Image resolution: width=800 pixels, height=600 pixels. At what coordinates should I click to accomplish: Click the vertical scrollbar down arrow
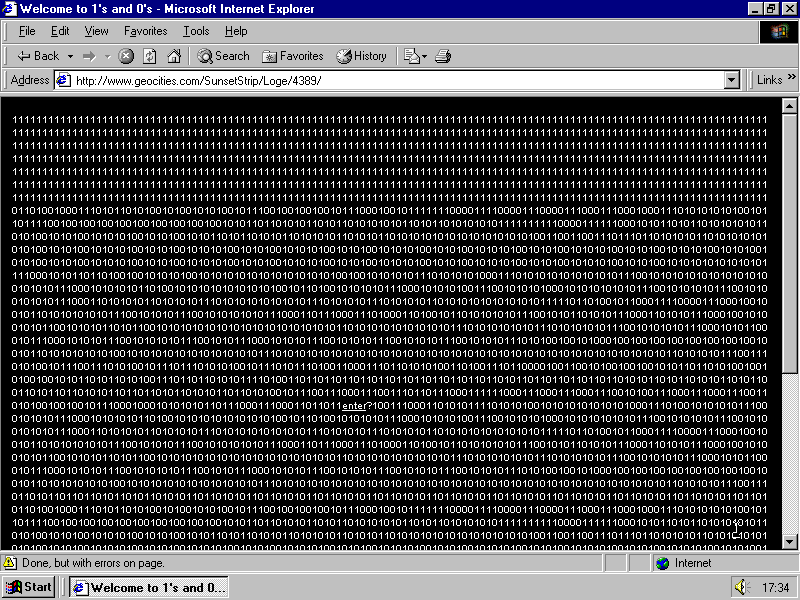pyautogui.click(x=789, y=541)
